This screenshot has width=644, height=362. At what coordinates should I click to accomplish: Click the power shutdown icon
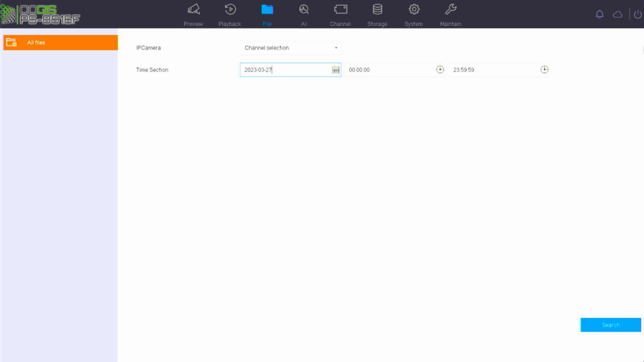[638, 14]
